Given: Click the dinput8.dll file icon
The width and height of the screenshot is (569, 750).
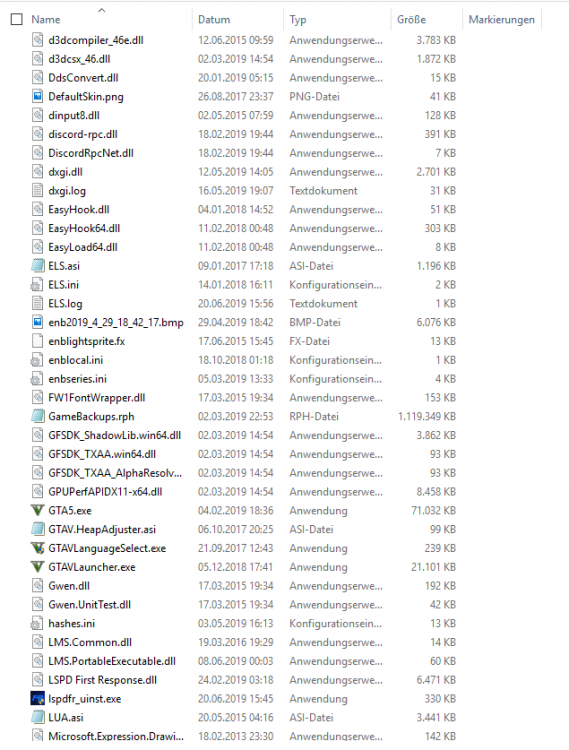Looking at the screenshot, I should 37,115.
